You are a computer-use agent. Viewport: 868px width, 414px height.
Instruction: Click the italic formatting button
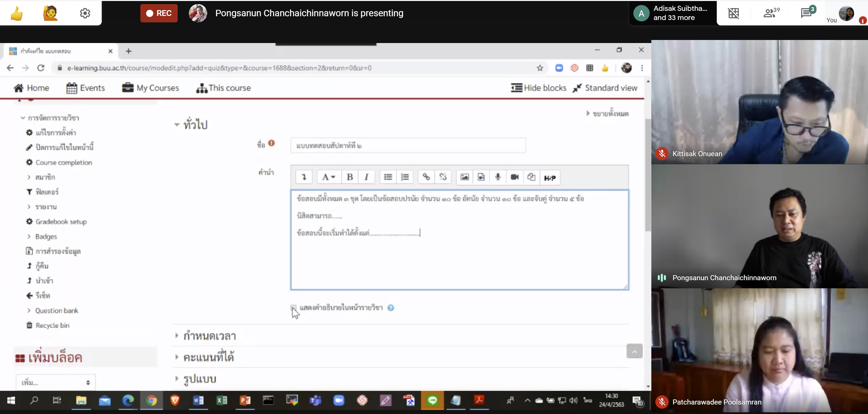(366, 177)
